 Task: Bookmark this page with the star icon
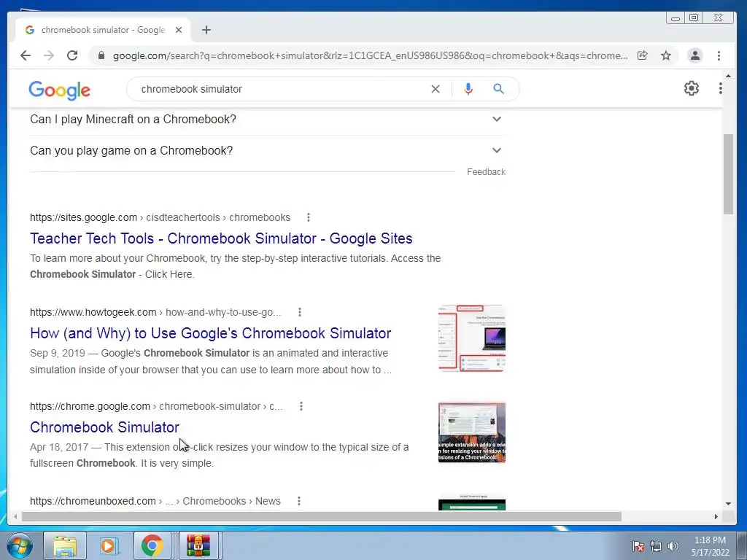click(666, 55)
